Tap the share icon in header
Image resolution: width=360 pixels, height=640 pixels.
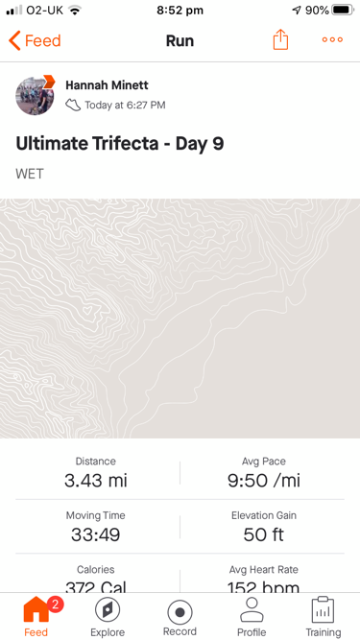[x=280, y=40]
